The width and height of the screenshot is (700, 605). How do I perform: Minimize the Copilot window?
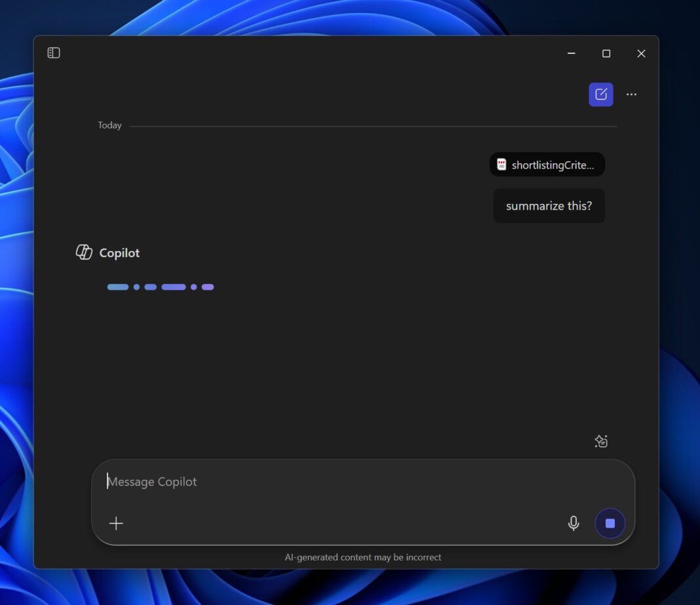click(x=571, y=53)
